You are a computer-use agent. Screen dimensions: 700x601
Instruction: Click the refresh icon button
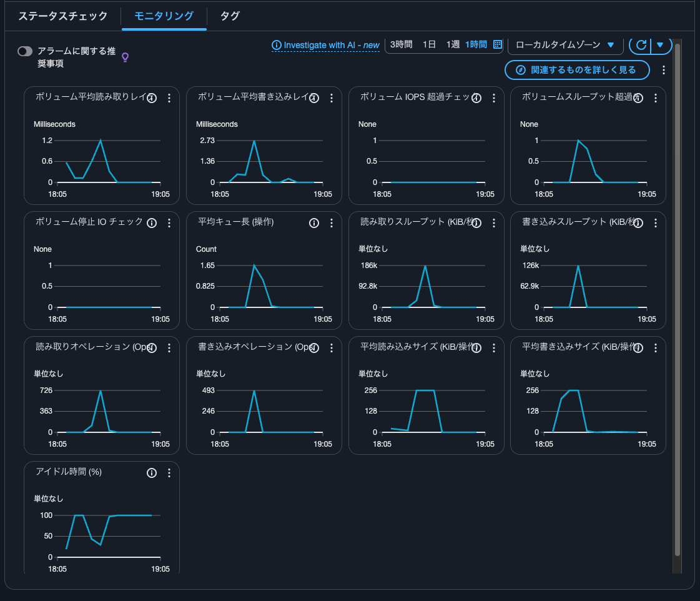pos(641,45)
